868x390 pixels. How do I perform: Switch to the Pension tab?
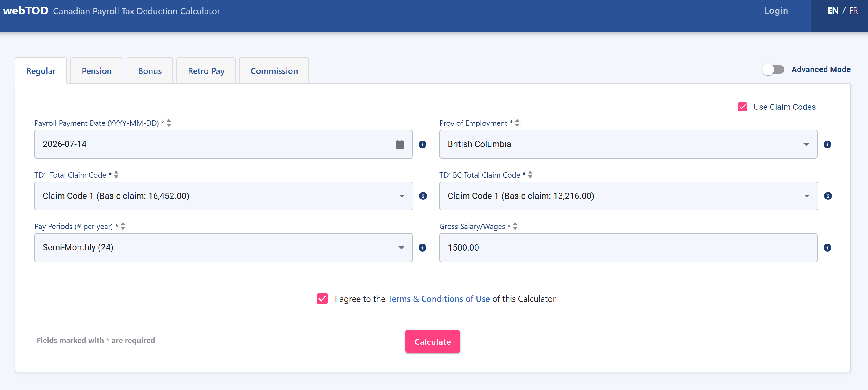tap(97, 71)
